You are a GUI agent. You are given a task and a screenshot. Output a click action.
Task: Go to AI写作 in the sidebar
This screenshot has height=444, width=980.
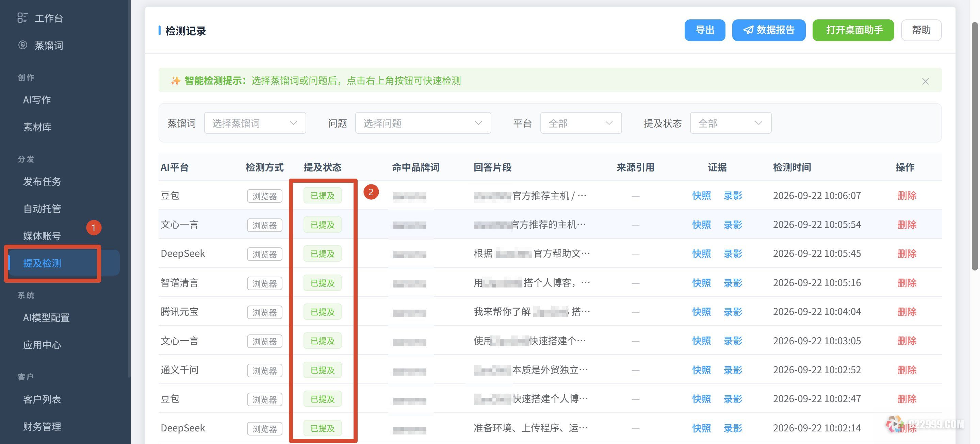37,100
